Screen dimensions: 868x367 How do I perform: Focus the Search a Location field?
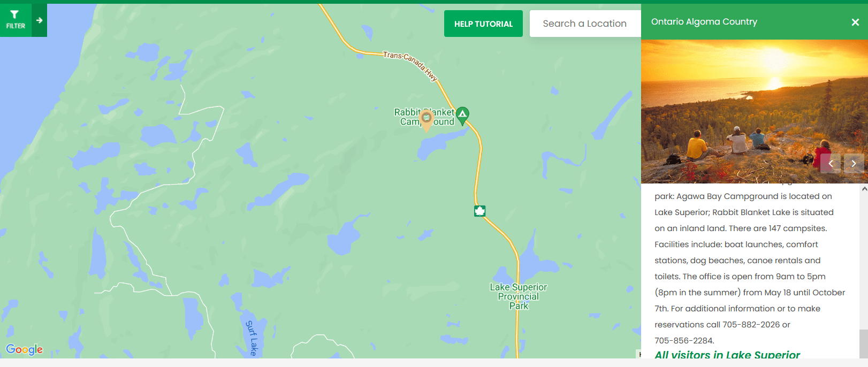[585, 24]
